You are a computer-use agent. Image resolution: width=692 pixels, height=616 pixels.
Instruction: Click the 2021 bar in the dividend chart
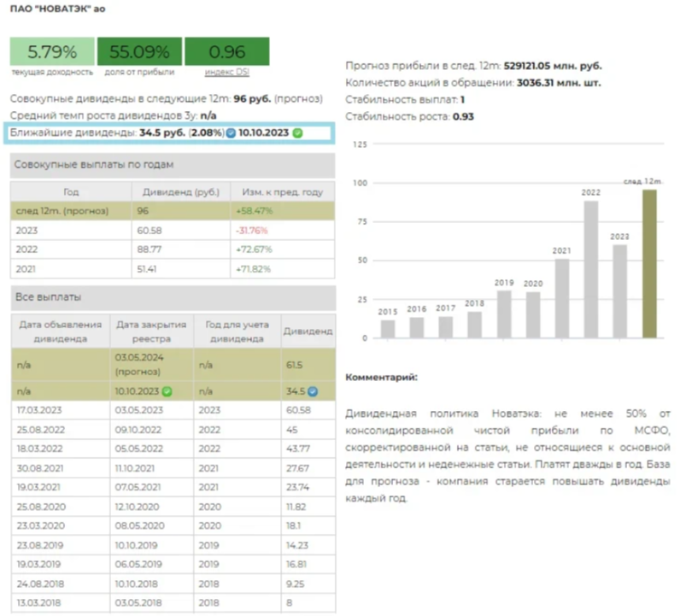[x=561, y=297]
